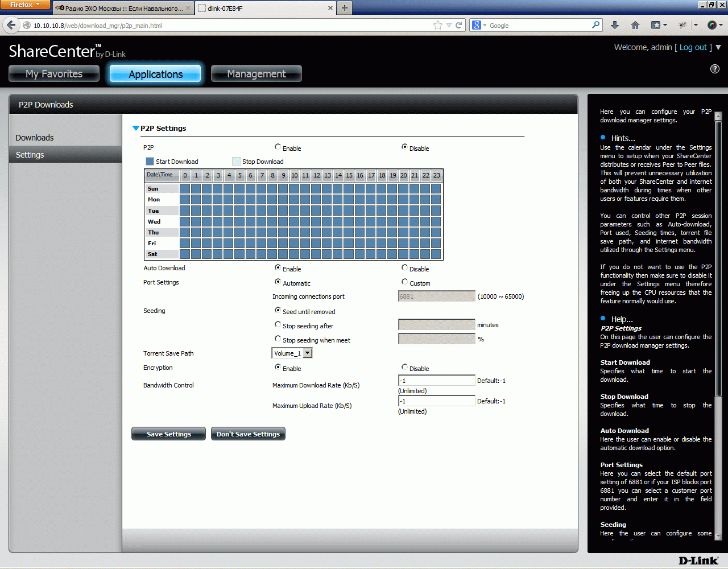
Task: Select Settings in the P2P sidebar
Action: point(65,155)
